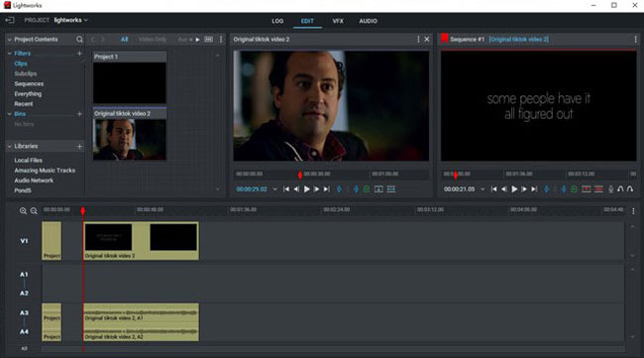Click insert icon in source viewer
Screen dimensions: 644x358
378,189
